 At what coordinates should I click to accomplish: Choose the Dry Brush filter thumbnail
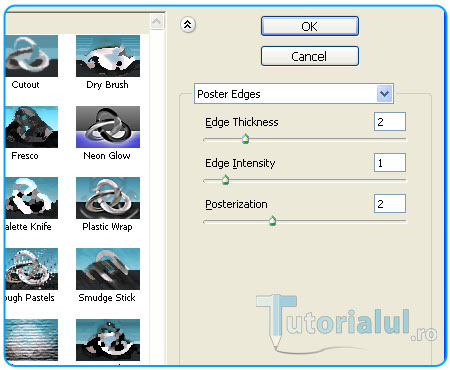point(108,56)
